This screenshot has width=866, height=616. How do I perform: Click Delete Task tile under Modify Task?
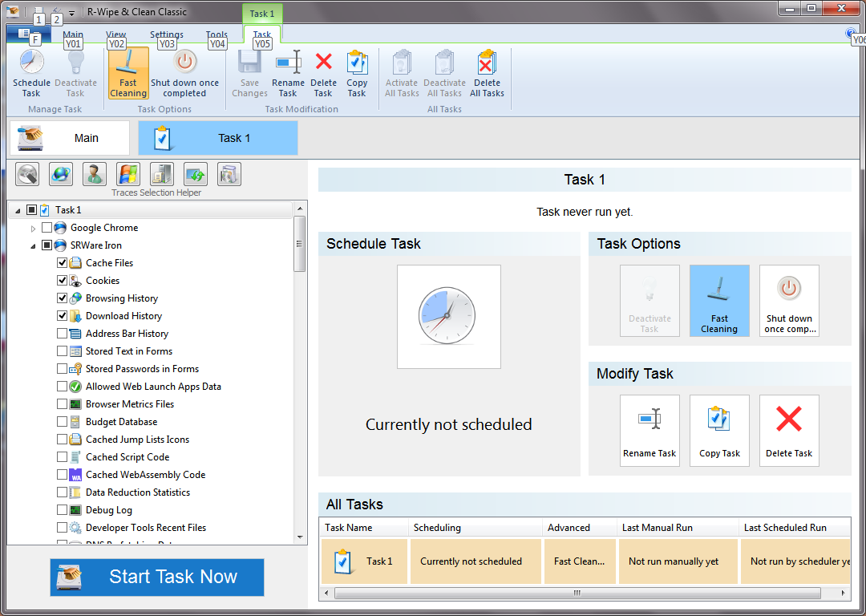tap(789, 431)
